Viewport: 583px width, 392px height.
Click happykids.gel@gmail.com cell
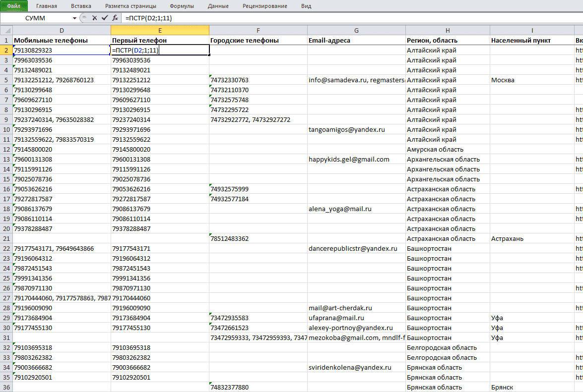click(356, 159)
